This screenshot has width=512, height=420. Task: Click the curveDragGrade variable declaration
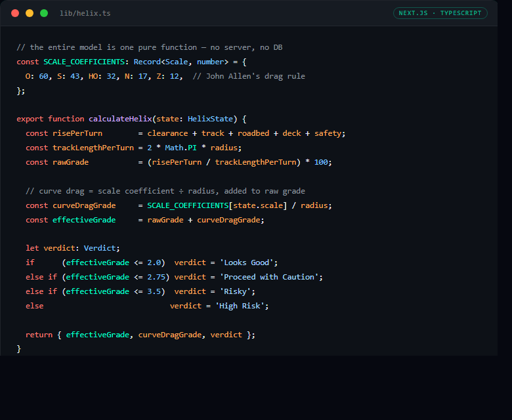[x=84, y=205]
